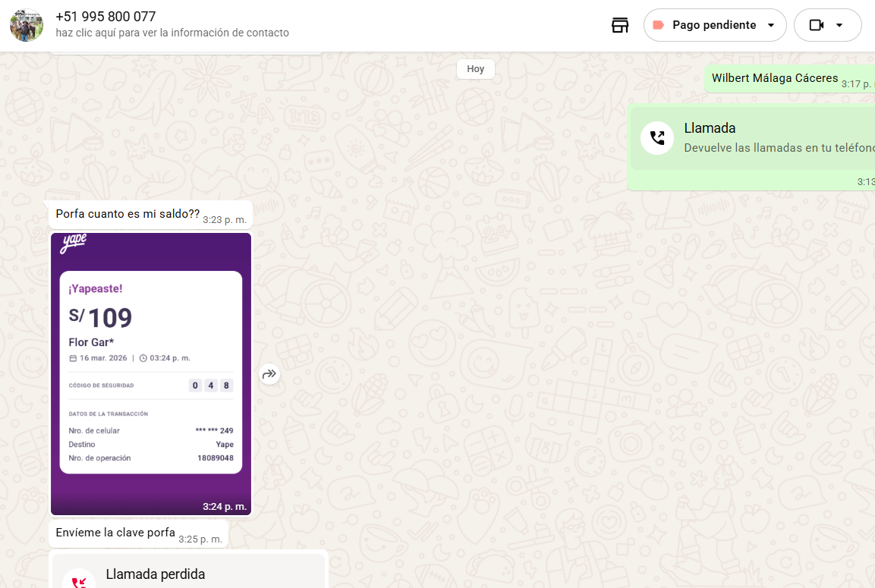The image size is (875, 588).
Task: Select the 'Porfa cuanto es mi saldo??' message
Action: click(127, 214)
